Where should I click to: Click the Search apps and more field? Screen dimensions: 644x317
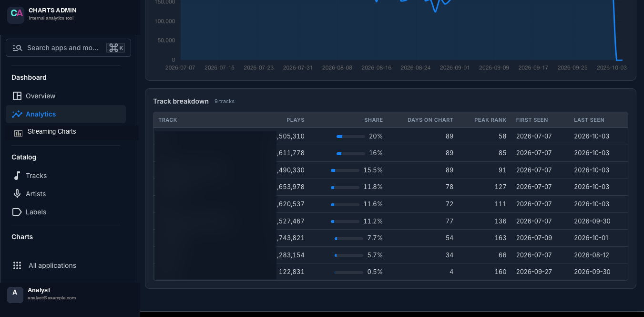pos(68,48)
